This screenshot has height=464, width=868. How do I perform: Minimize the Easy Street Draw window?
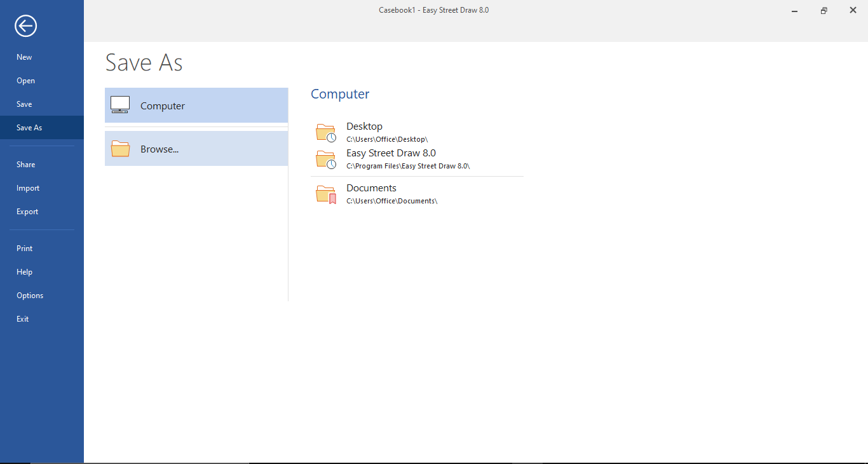pos(795,11)
